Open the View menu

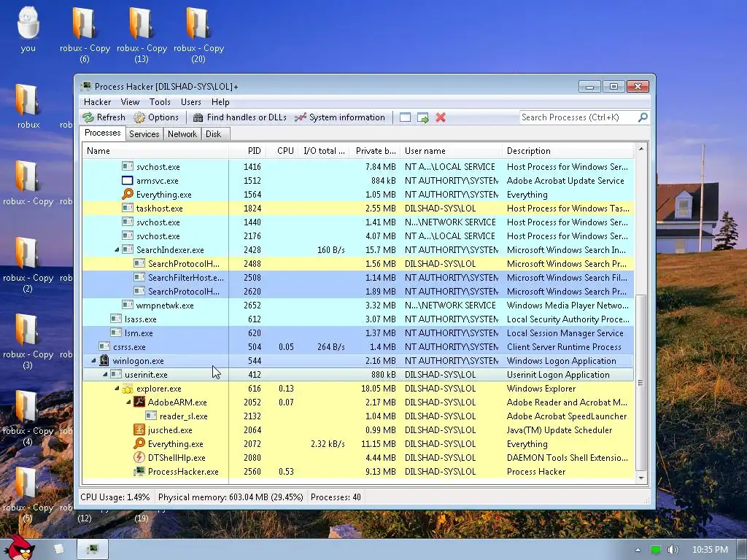pos(130,102)
